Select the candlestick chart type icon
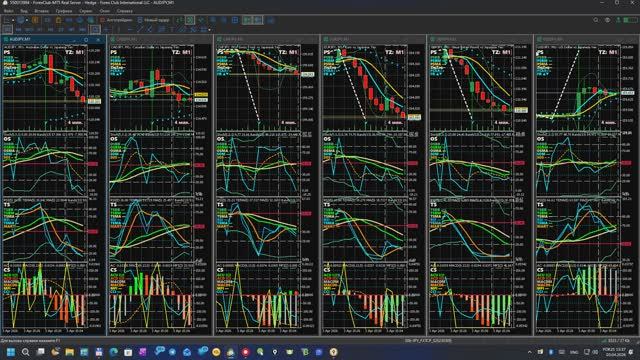 click(190, 20)
